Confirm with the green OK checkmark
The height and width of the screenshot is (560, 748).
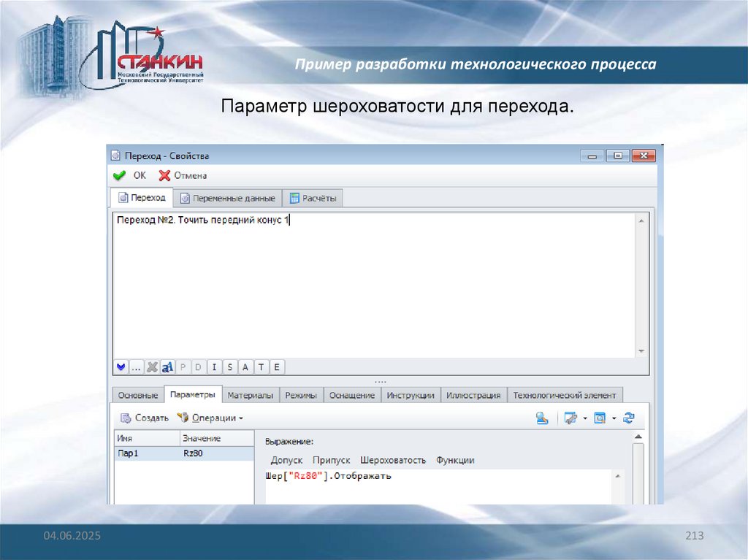click(x=130, y=175)
